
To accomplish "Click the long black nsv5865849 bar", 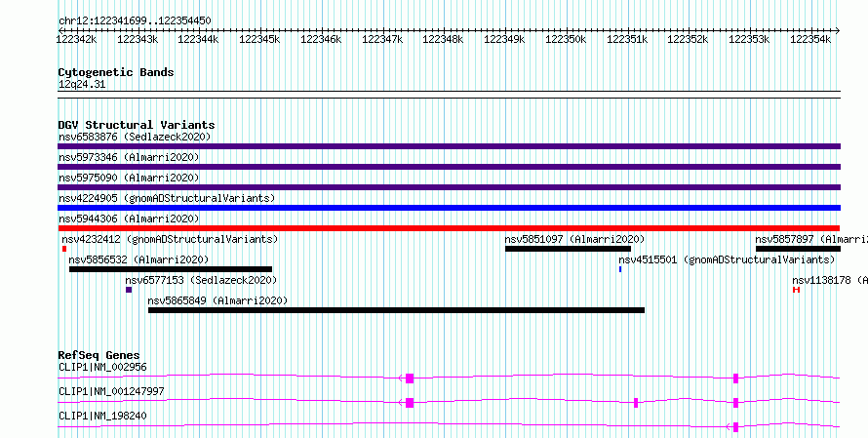I will [396, 310].
